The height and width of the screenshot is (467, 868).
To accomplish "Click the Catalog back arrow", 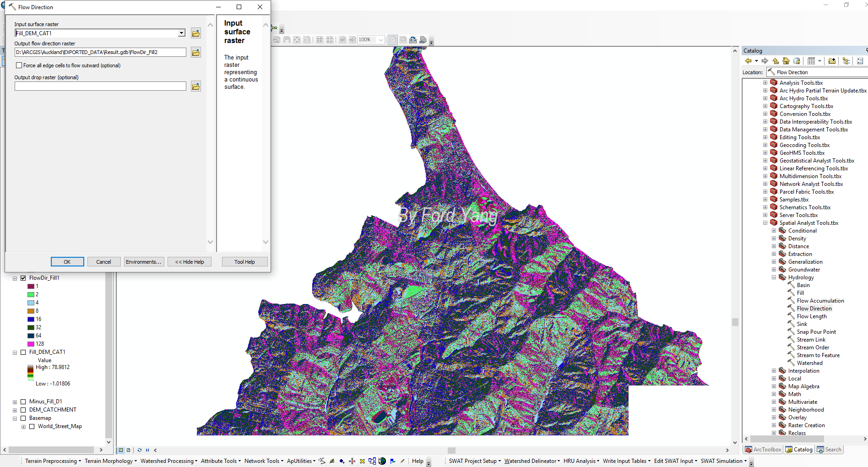I will point(749,61).
